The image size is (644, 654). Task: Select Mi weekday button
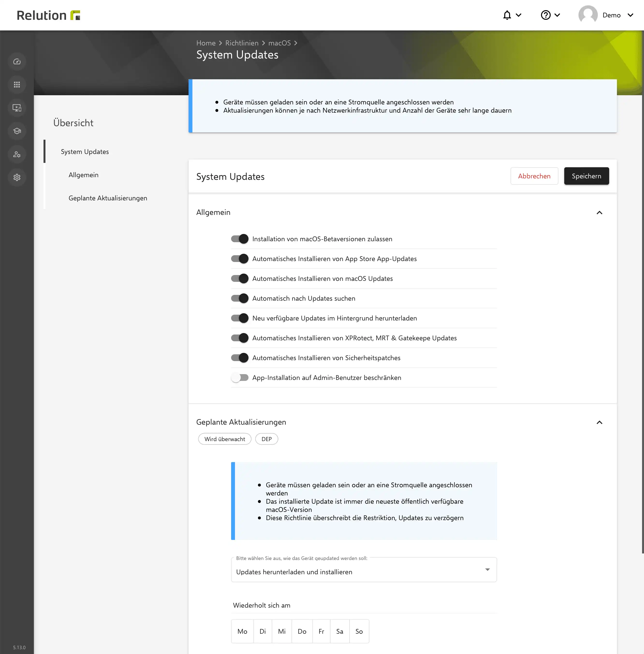pos(282,631)
